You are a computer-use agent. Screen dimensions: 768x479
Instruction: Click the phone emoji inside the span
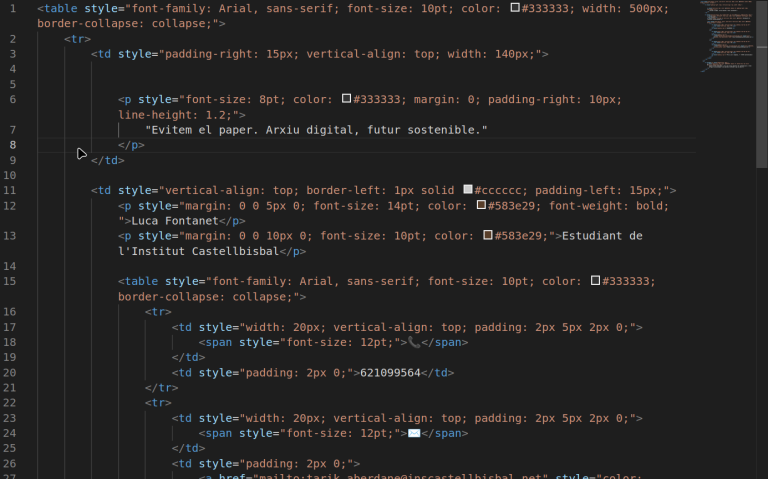coord(414,342)
